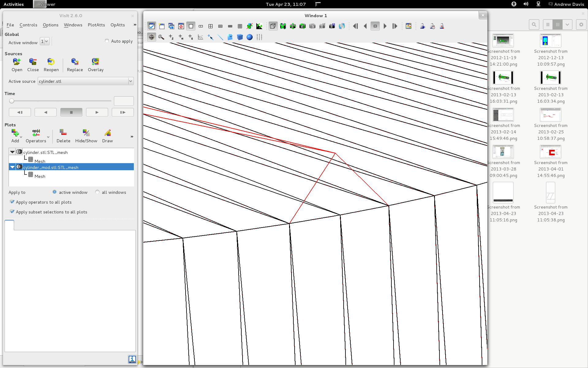
Task: Select the rotate/spin view tool
Action: (x=152, y=37)
